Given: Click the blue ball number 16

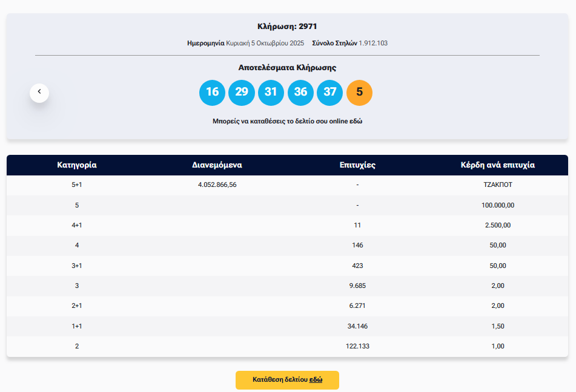Looking at the screenshot, I should (x=212, y=93).
